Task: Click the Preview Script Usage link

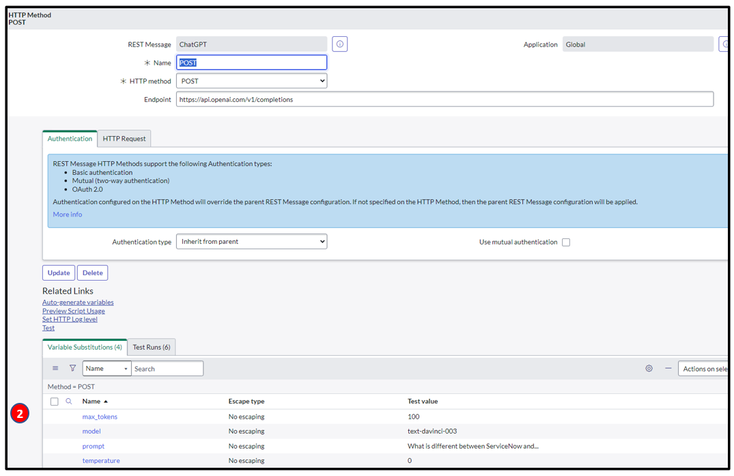Action: point(73,311)
